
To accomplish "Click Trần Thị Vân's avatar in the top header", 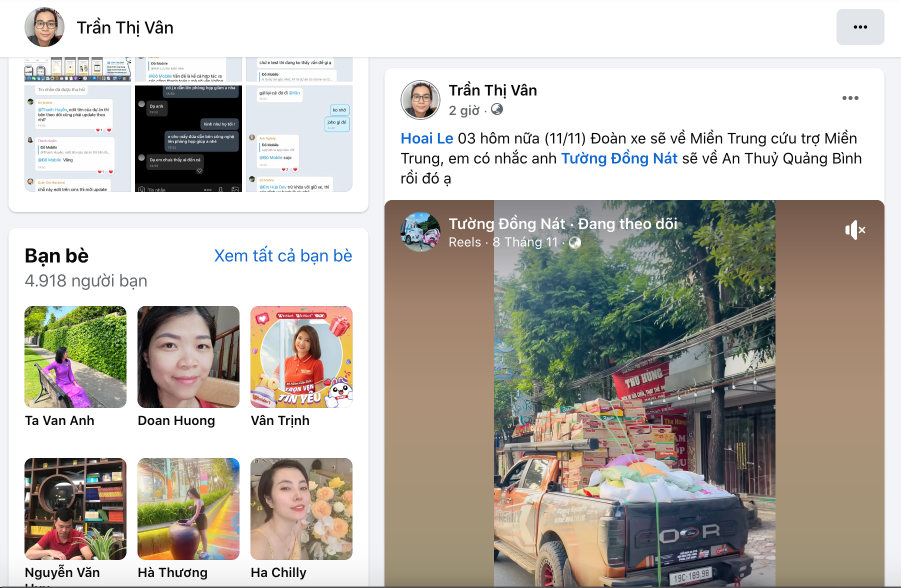I will pyautogui.click(x=44, y=27).
